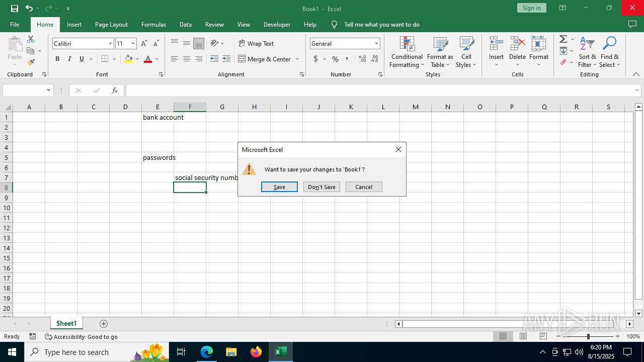Click Cancel in the dialog
This screenshot has height=362, width=644.
click(x=364, y=187)
